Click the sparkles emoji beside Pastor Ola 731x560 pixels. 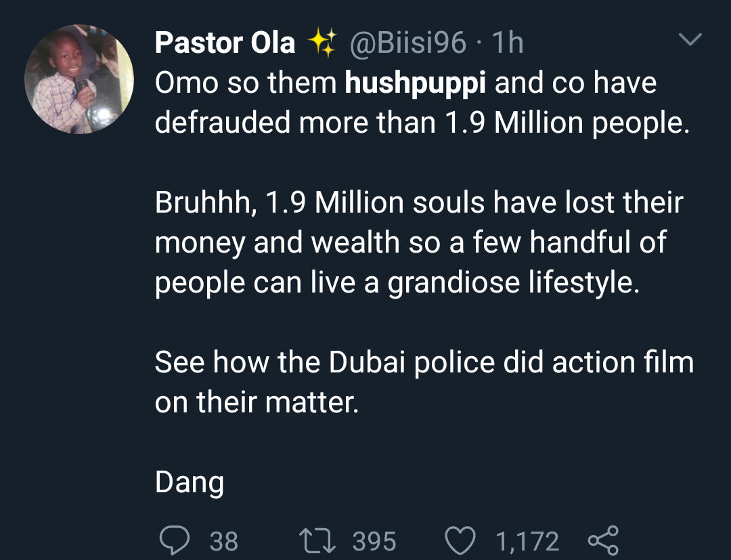[322, 43]
